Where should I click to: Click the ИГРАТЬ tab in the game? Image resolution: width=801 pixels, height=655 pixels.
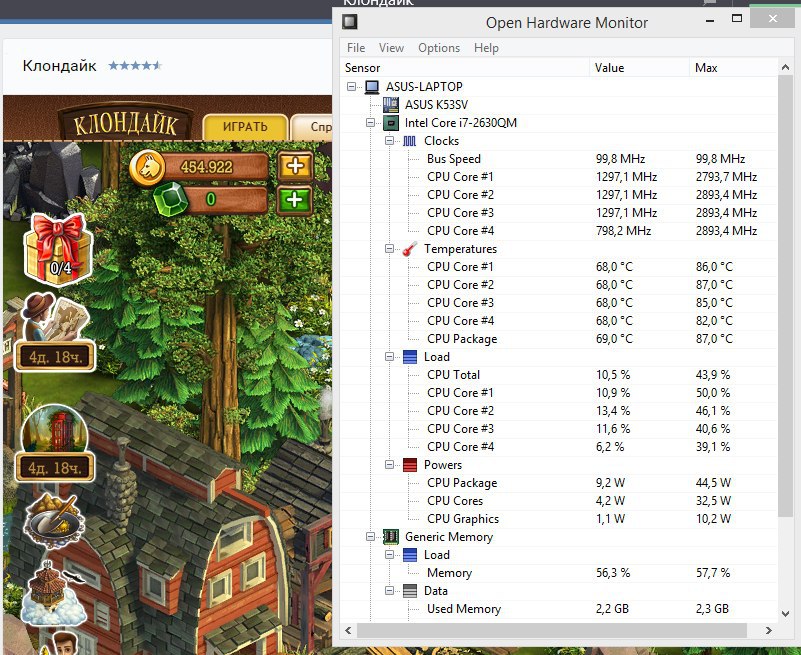pos(245,126)
